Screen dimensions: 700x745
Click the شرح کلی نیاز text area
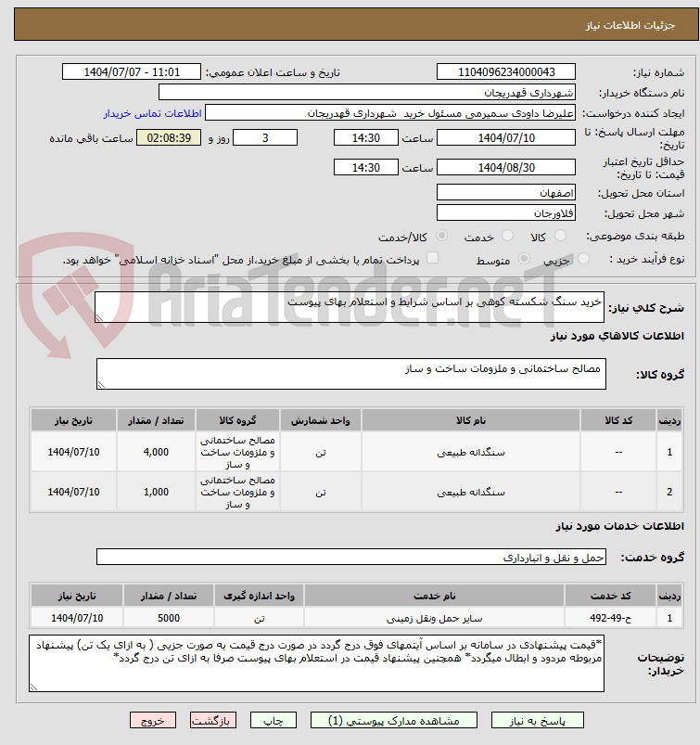(350, 307)
